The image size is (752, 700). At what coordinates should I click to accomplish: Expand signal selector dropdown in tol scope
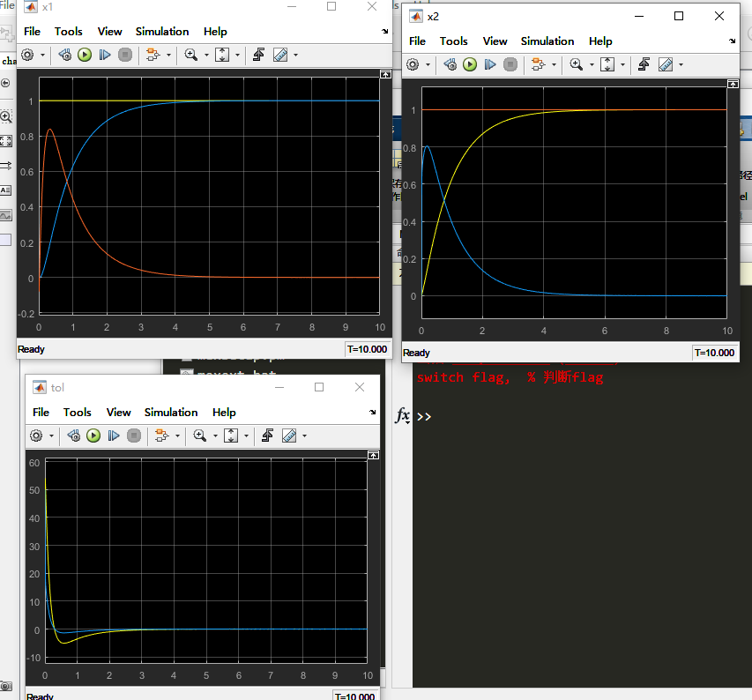point(177,436)
